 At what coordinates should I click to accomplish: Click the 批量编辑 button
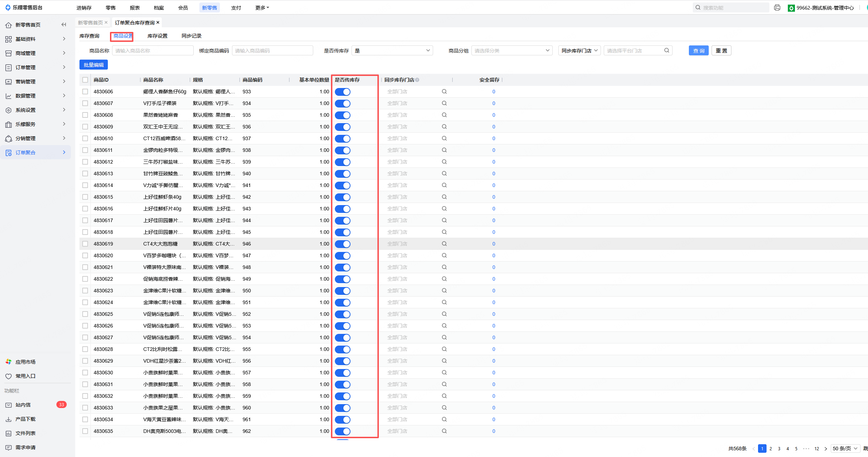coord(94,65)
